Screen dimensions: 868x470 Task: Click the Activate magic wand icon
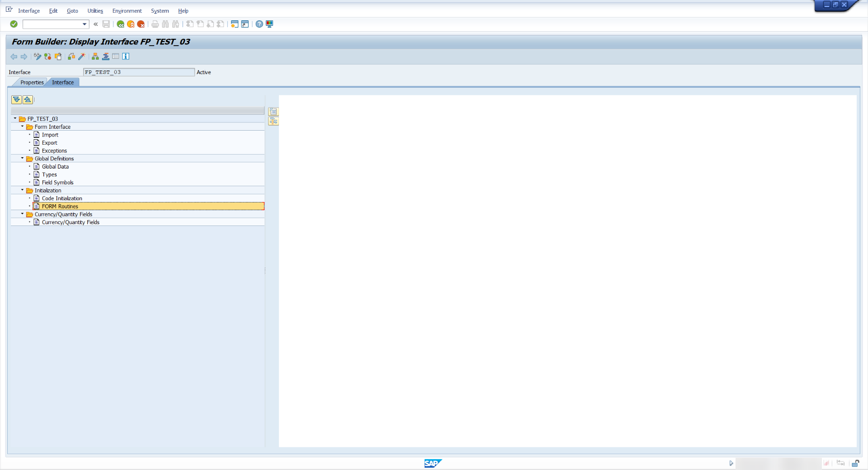click(82, 56)
